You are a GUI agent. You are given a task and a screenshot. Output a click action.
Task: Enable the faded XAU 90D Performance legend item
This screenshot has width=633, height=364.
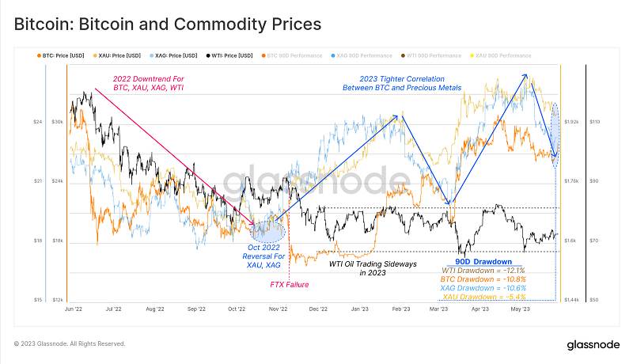click(501, 55)
